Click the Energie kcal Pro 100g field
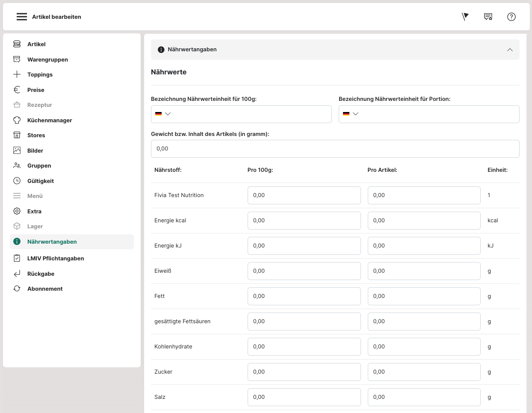 (304, 221)
